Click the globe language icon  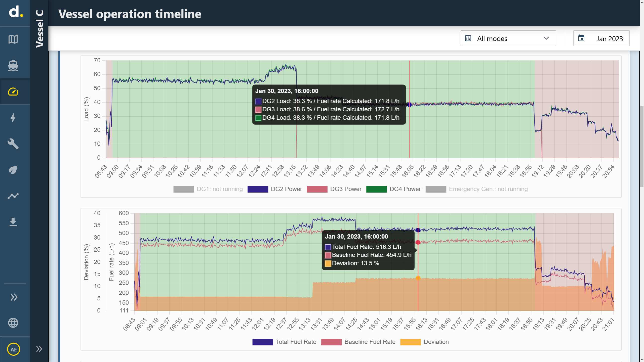pyautogui.click(x=13, y=323)
